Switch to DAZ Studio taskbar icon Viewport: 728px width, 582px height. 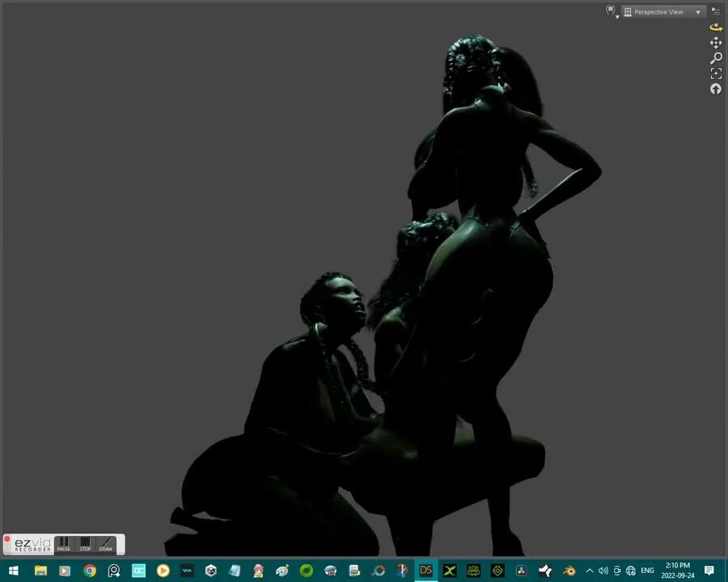click(425, 571)
